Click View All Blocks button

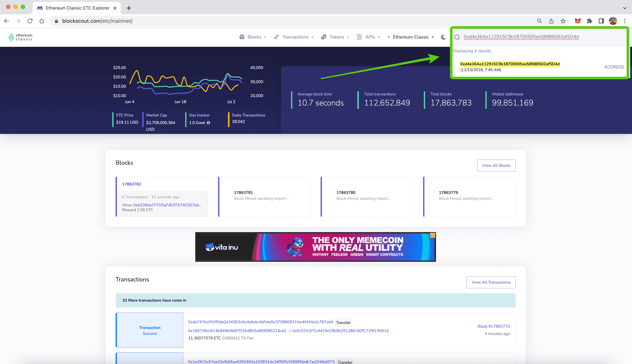click(496, 165)
